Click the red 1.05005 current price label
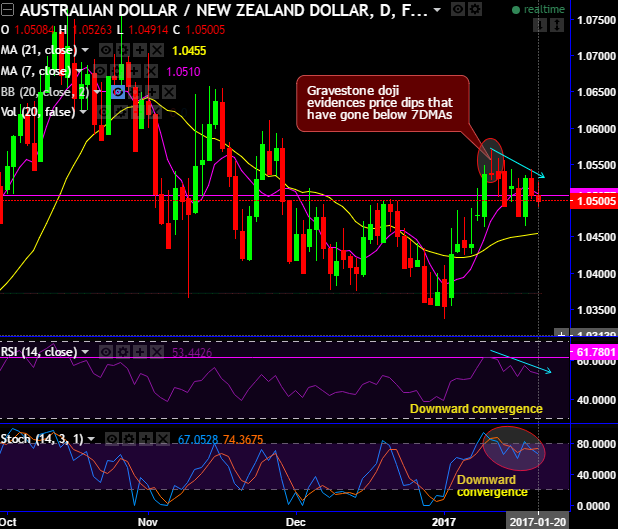This screenshot has width=618, height=529. pyautogui.click(x=594, y=201)
